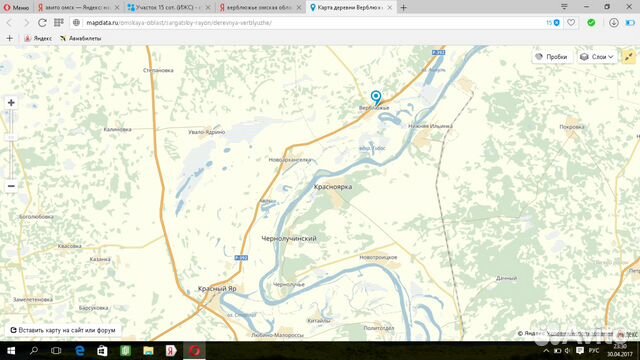Open a new browser tab
This screenshot has width=640, height=360.
click(x=403, y=7)
